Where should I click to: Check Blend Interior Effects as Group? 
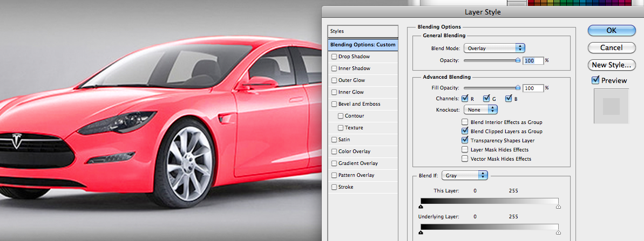click(x=465, y=122)
